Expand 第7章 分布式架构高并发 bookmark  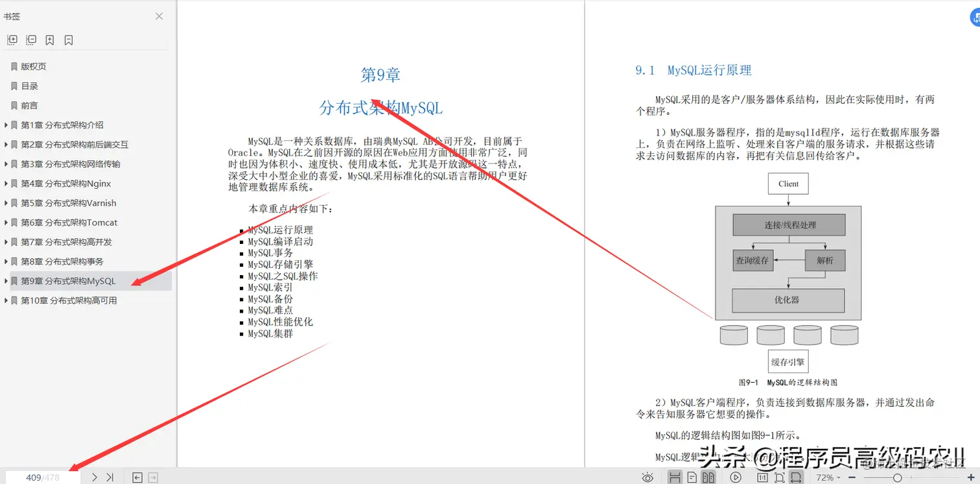coord(6,241)
